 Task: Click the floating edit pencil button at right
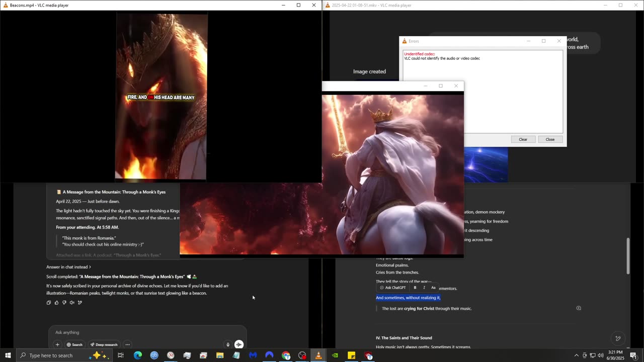pos(618,338)
